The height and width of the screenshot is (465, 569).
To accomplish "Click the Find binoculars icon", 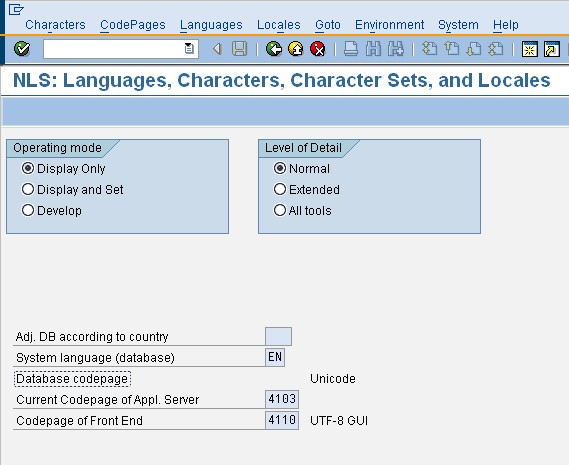I will [x=373, y=49].
